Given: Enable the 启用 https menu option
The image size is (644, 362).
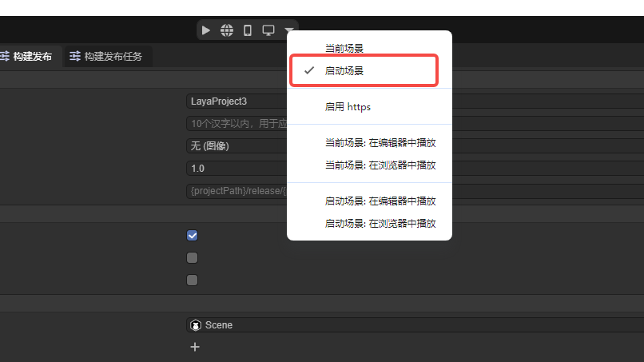Looking at the screenshot, I should click(348, 106).
